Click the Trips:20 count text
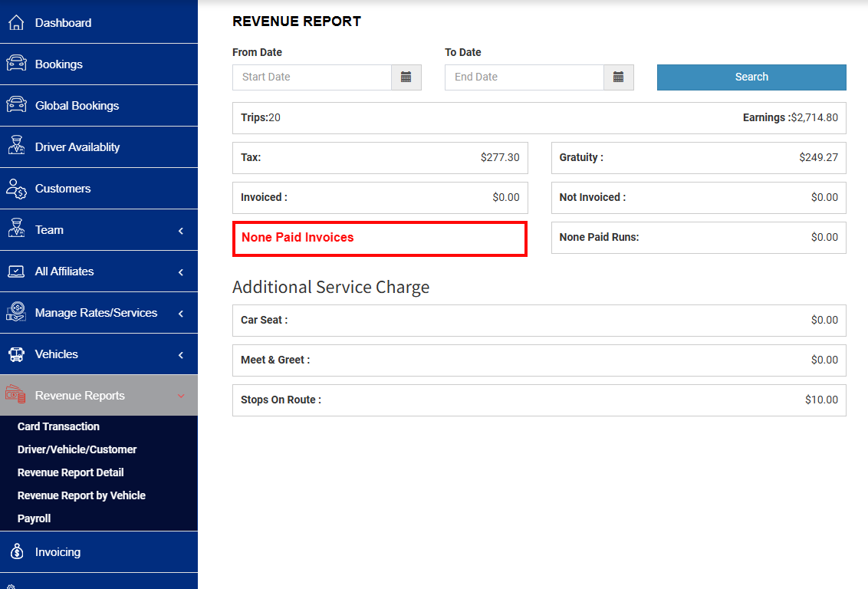The width and height of the screenshot is (868, 589). 261,118
